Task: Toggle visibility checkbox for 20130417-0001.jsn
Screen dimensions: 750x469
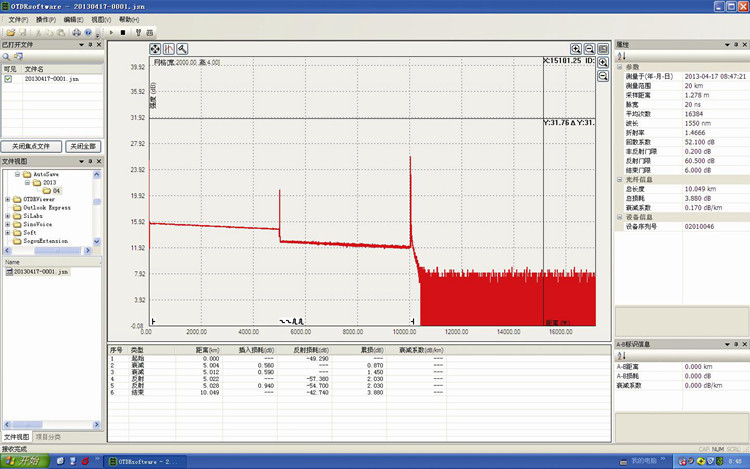Action: click(8, 78)
